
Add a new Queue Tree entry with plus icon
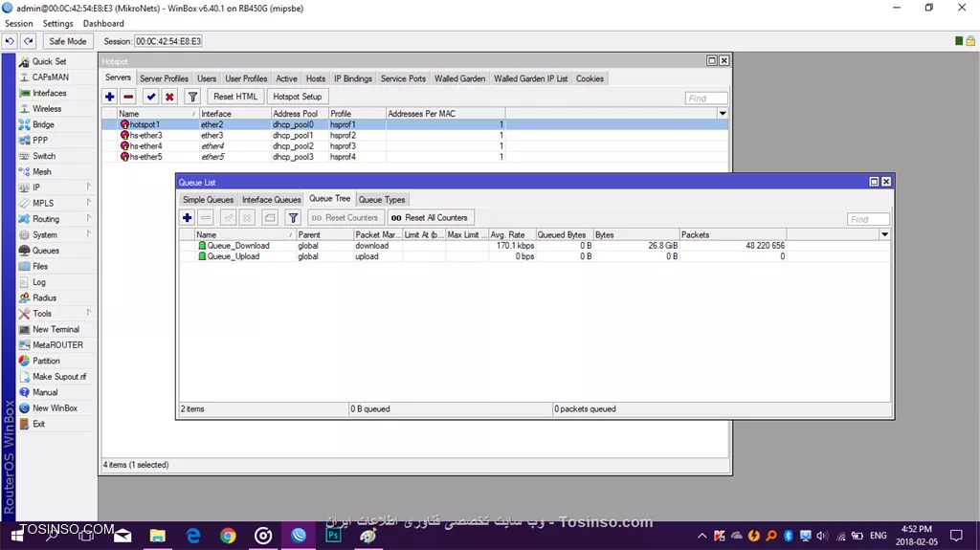[x=187, y=217]
